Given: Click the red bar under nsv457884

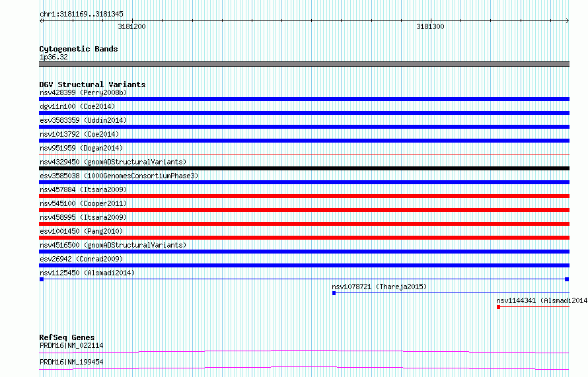Looking at the screenshot, I should 304,196.
